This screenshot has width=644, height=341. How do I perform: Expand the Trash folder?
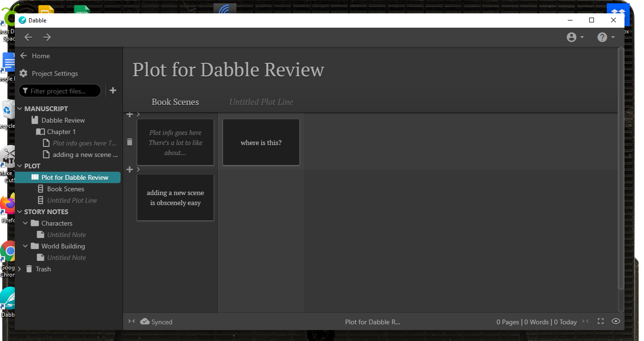click(x=20, y=269)
